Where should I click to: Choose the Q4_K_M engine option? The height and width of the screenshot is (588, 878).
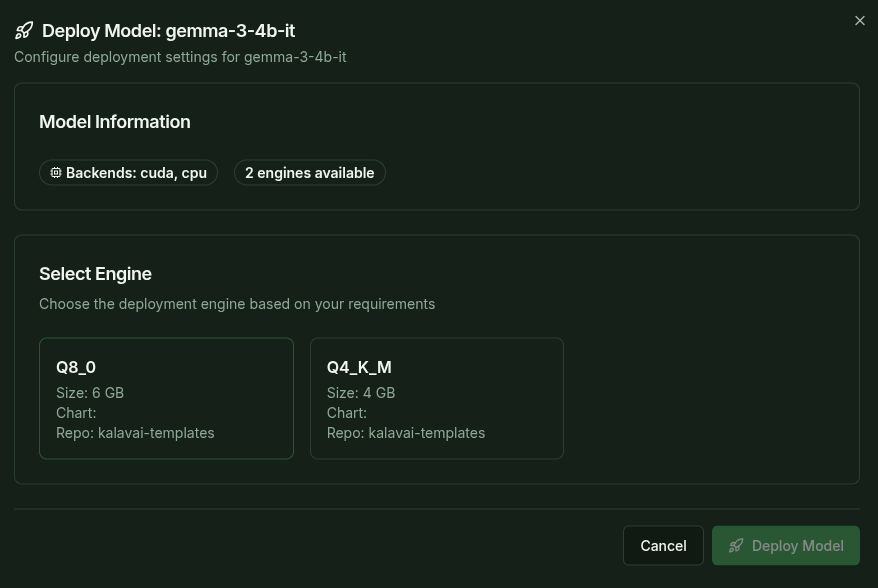[x=436, y=398]
